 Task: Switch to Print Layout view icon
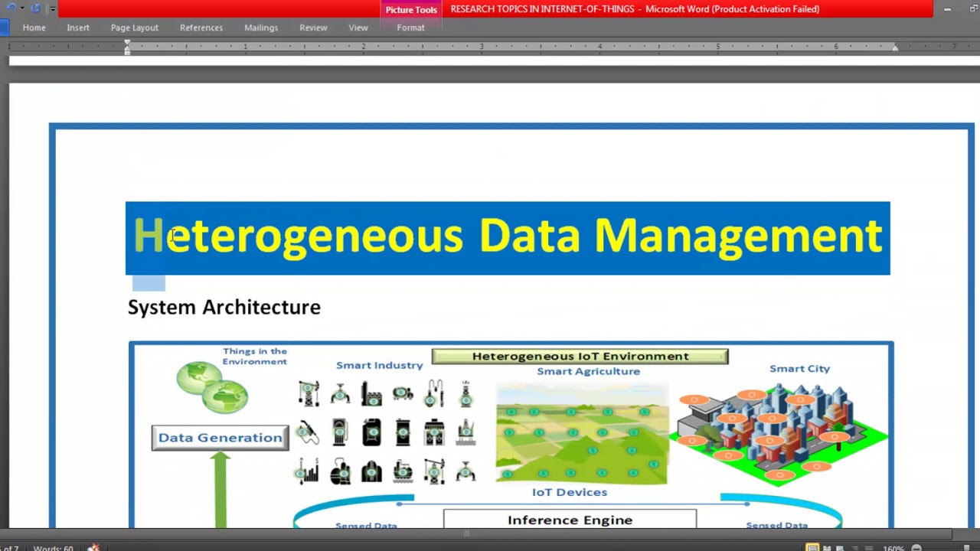tap(812, 548)
